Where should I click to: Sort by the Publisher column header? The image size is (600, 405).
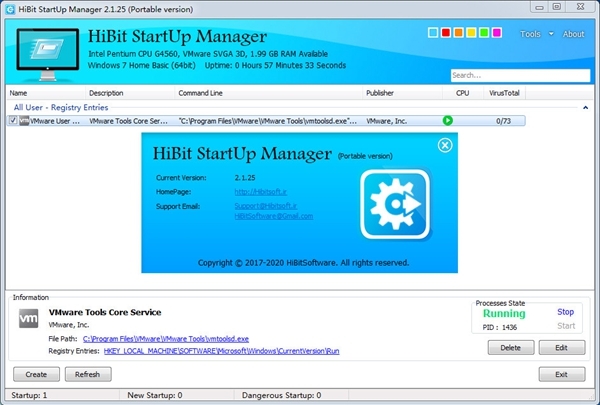(402, 93)
